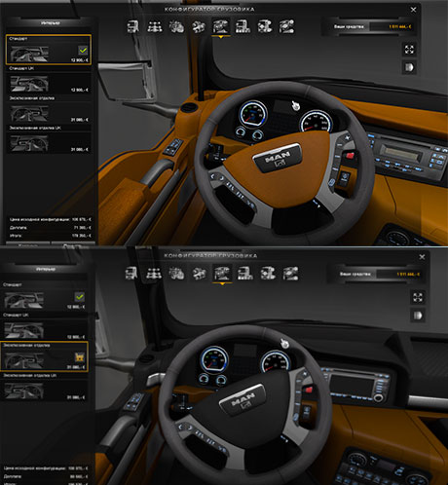Open the transmission tab in top screen
The width and height of the screenshot is (448, 485).
[199, 26]
